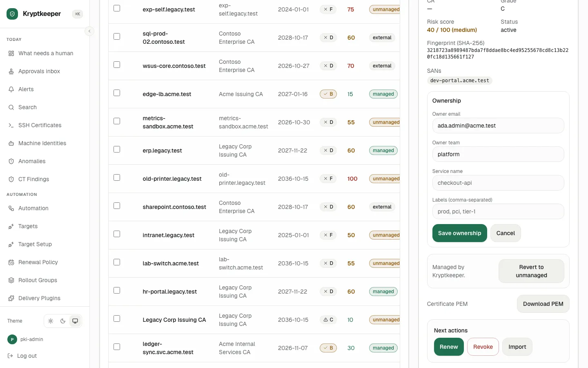Tick the hr-portal.legacy.test checkbox
The image size is (588, 368).
(x=117, y=290)
